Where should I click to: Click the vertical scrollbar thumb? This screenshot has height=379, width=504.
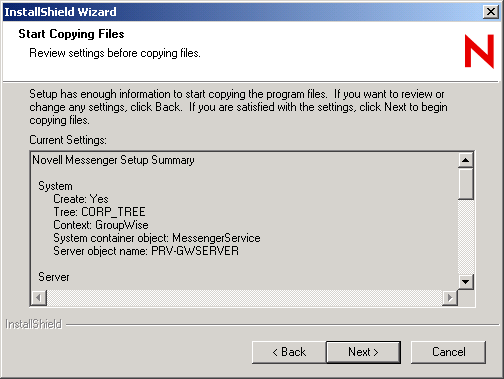(466, 184)
